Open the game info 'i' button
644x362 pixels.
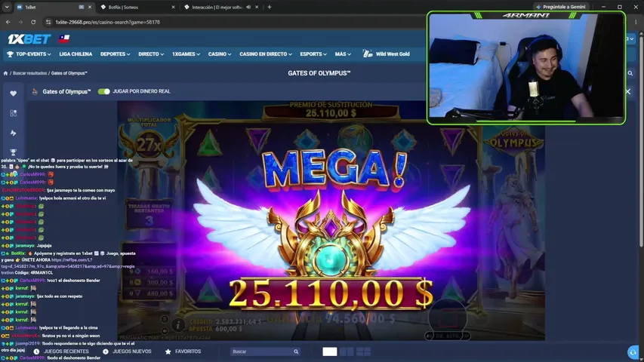tap(178, 325)
